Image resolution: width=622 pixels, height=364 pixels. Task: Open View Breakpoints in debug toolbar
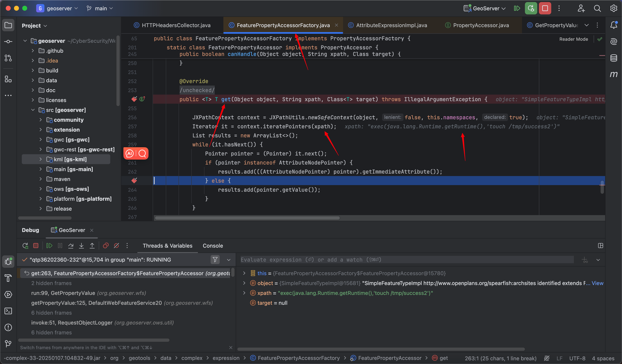pyautogui.click(x=106, y=246)
